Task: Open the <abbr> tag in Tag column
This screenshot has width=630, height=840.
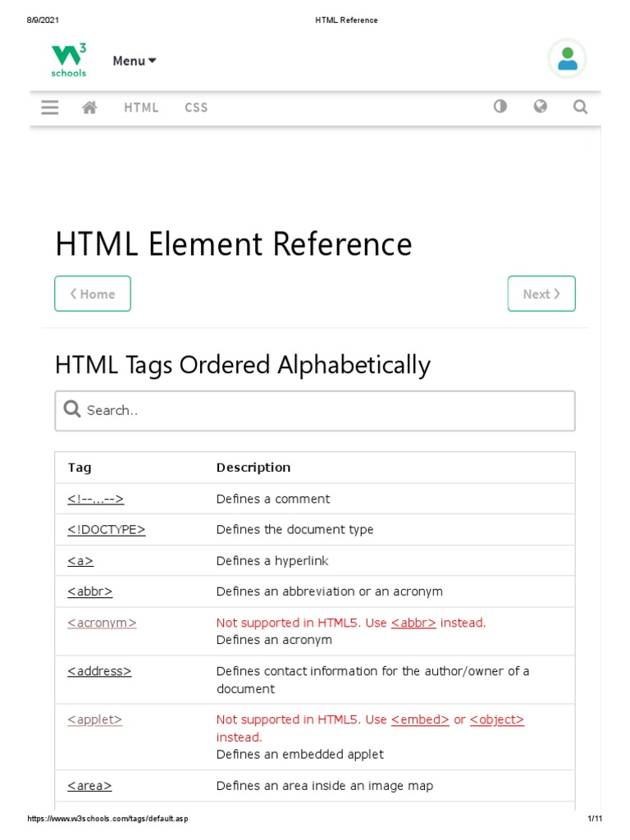Action: point(89,591)
